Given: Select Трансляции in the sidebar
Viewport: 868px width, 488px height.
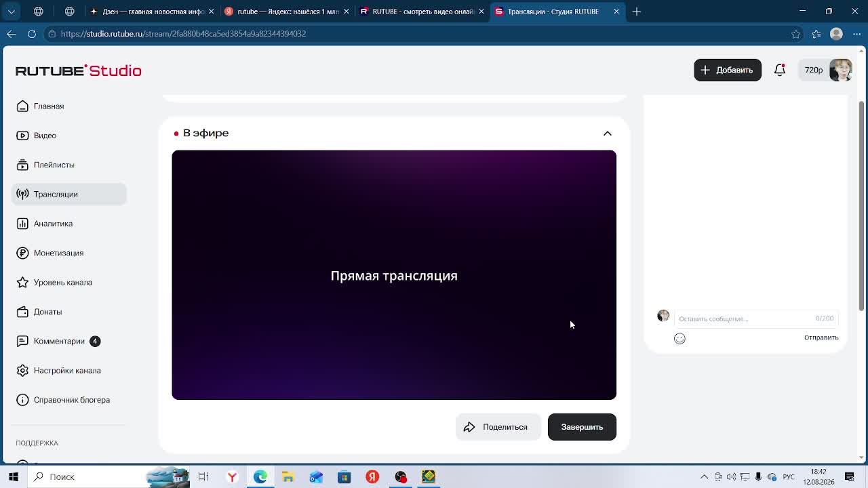Looking at the screenshot, I should (68, 194).
